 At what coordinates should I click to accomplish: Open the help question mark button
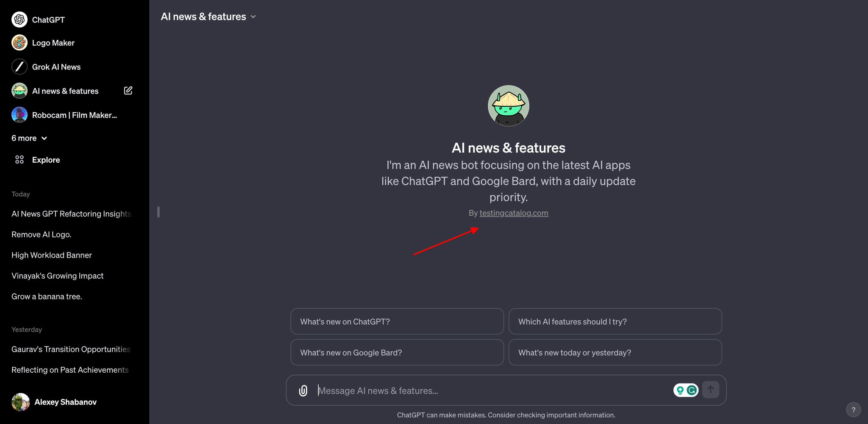tap(854, 410)
